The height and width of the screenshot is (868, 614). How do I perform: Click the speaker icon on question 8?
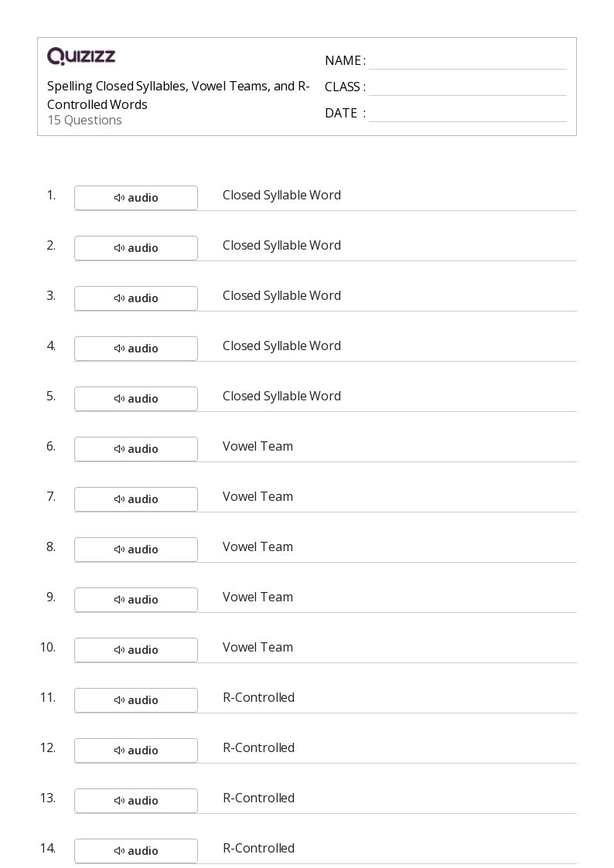(x=119, y=550)
